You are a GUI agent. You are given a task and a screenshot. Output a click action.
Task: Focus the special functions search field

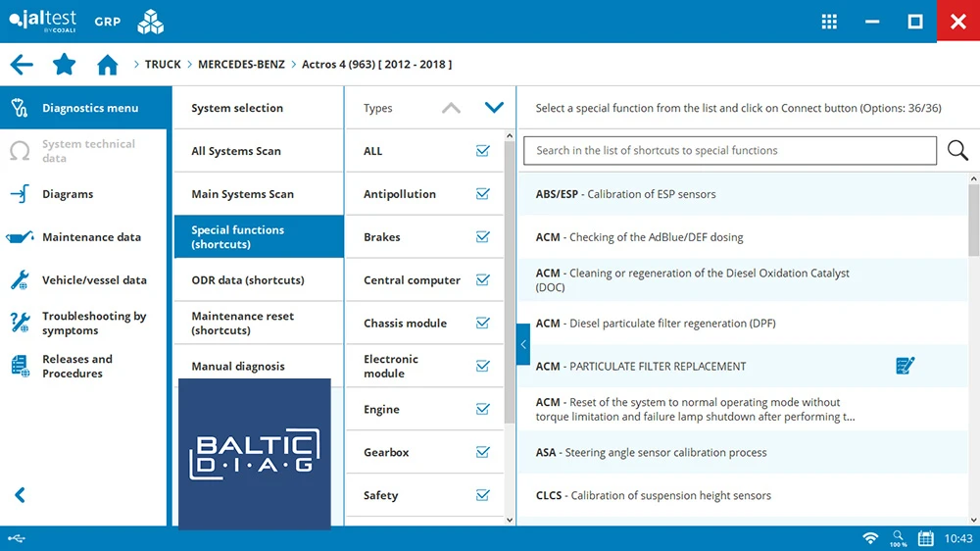(x=730, y=150)
